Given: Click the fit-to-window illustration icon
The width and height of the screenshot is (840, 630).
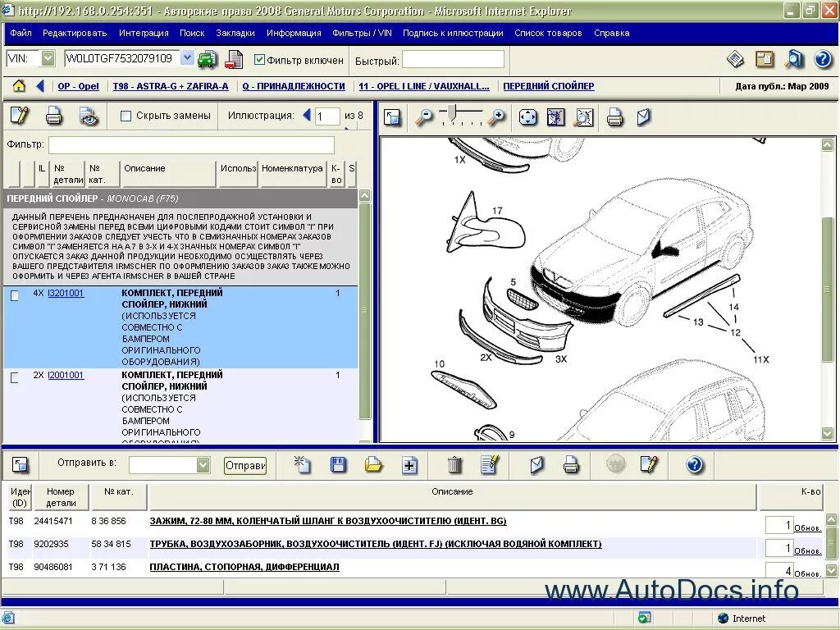Looking at the screenshot, I should point(556,117).
